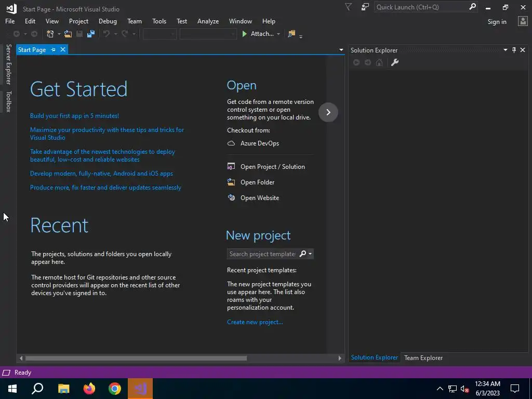The height and width of the screenshot is (399, 532).
Task: Click Solution Explorer Back icon
Action: [356, 62]
